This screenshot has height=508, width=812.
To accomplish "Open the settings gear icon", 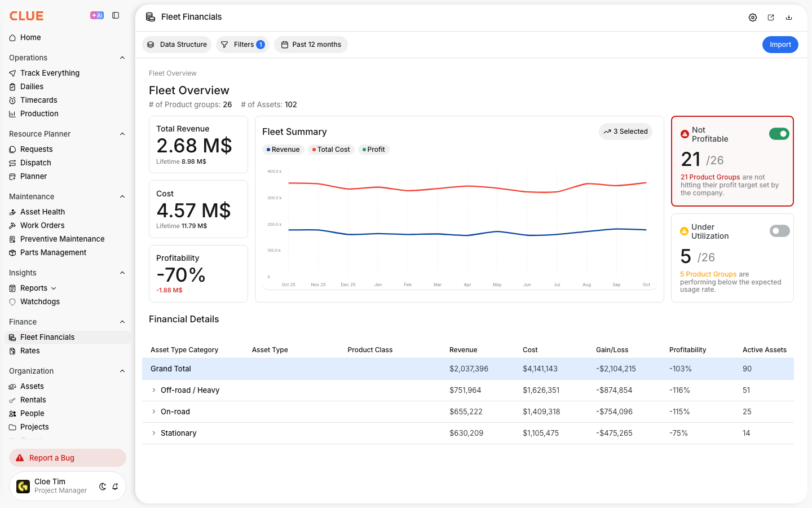I will pos(753,17).
